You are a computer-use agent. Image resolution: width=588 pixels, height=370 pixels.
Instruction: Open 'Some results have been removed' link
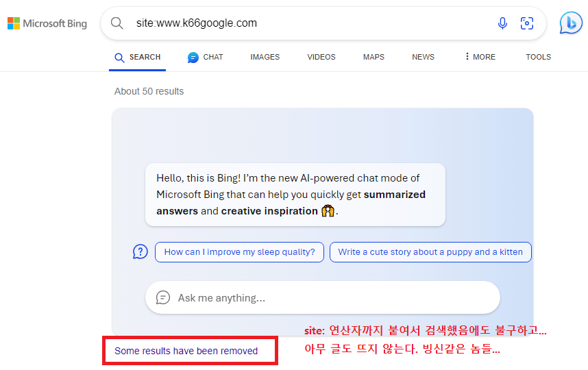(186, 351)
